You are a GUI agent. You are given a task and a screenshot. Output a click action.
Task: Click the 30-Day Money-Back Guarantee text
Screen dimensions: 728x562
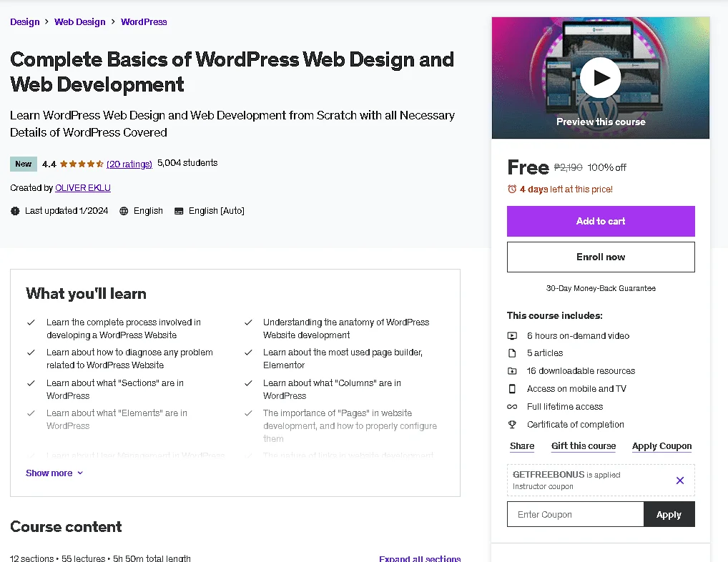(x=601, y=288)
